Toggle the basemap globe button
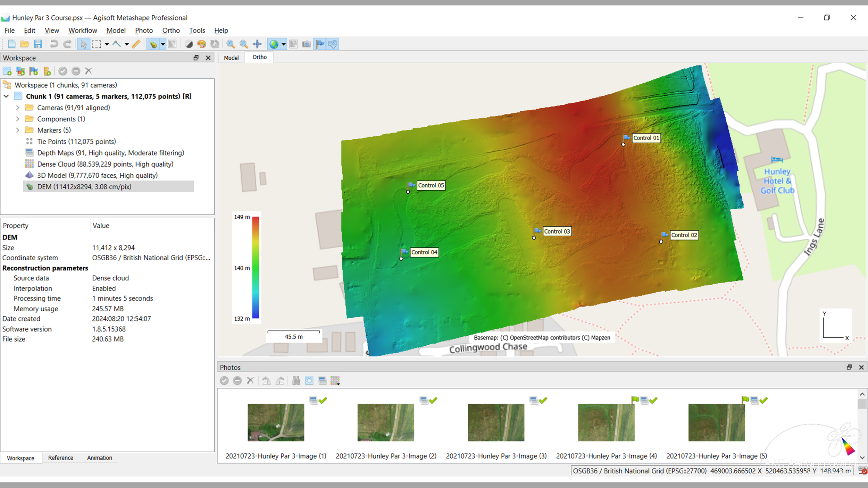 pos(274,44)
